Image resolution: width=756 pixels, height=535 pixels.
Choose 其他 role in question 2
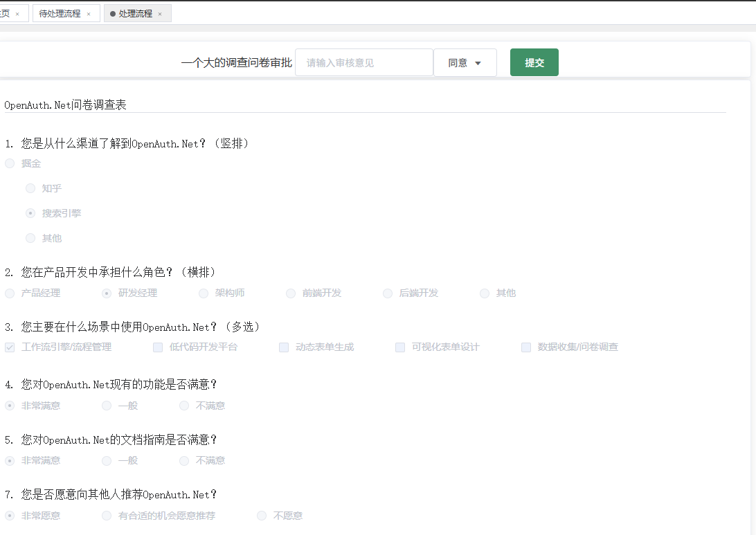coord(485,293)
